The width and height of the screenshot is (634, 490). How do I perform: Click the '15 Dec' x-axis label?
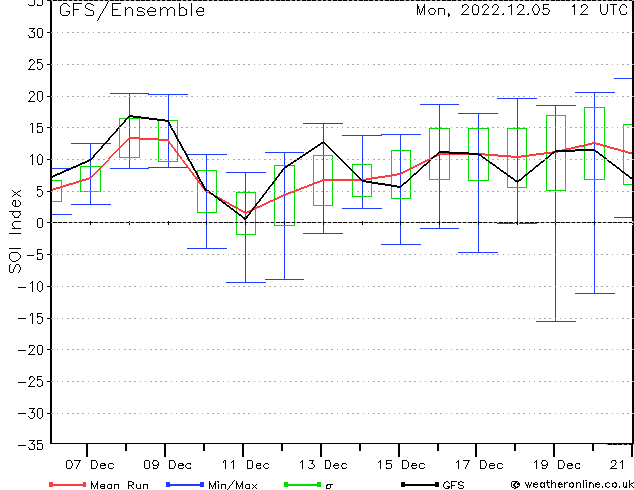(x=401, y=465)
